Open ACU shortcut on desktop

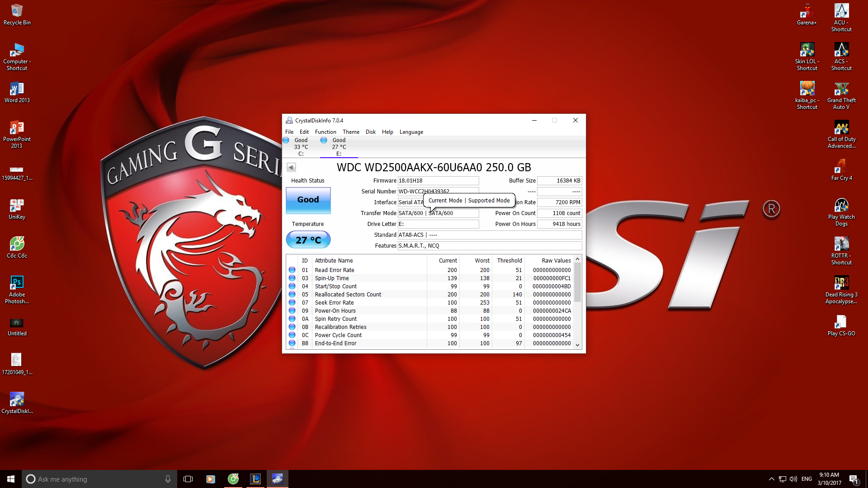[x=841, y=18]
